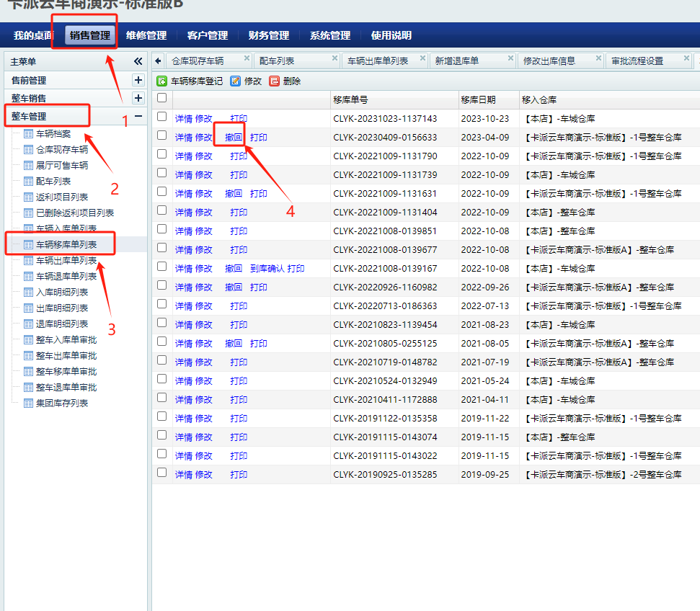Collapse the 整车管理 menu section
This screenshot has width=700, height=611.
tap(138, 116)
